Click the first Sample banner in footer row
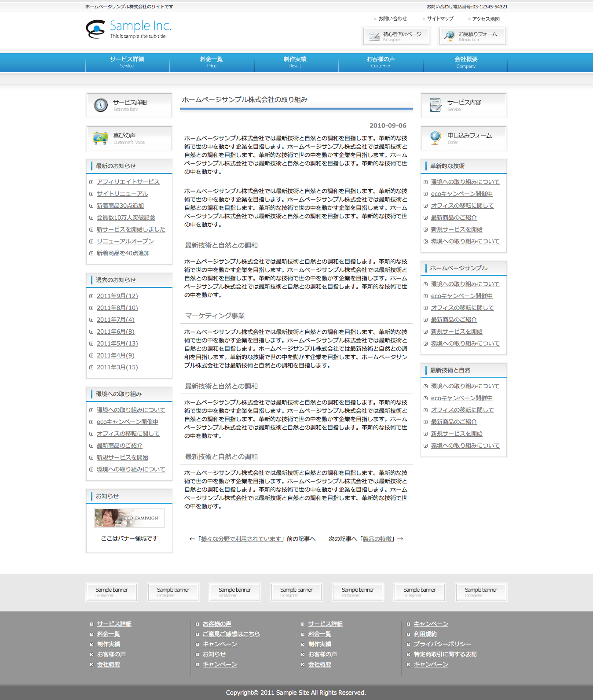 (112, 592)
